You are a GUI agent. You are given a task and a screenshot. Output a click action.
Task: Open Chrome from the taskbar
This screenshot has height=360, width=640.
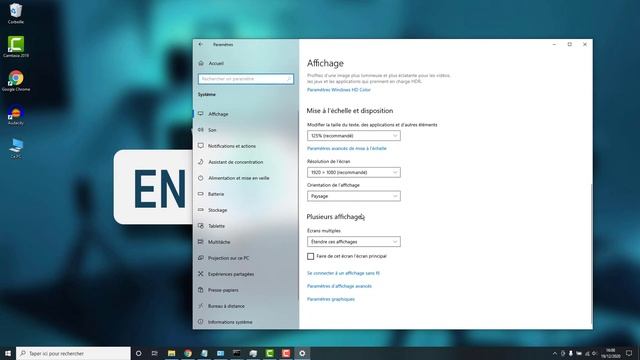[x=188, y=353]
